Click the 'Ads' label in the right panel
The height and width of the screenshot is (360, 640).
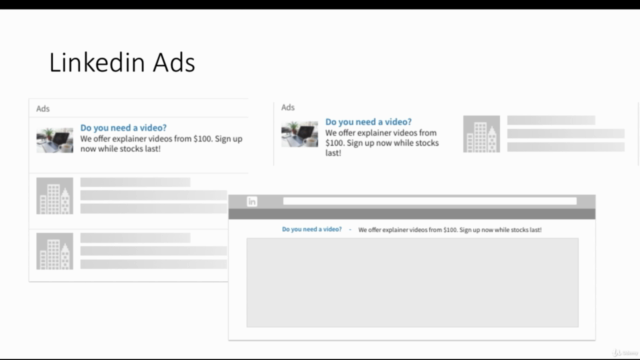coord(288,107)
